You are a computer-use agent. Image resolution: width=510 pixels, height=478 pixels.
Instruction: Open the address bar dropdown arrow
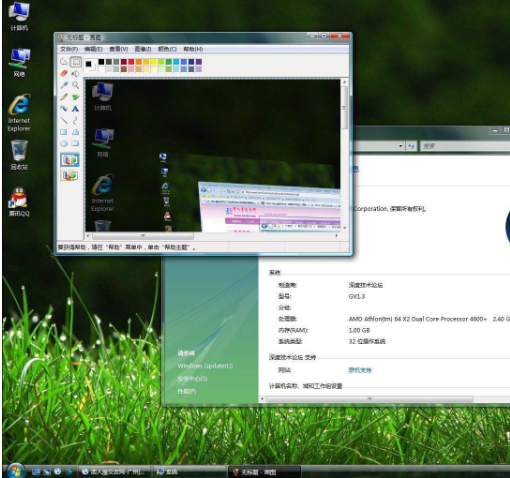click(400, 146)
